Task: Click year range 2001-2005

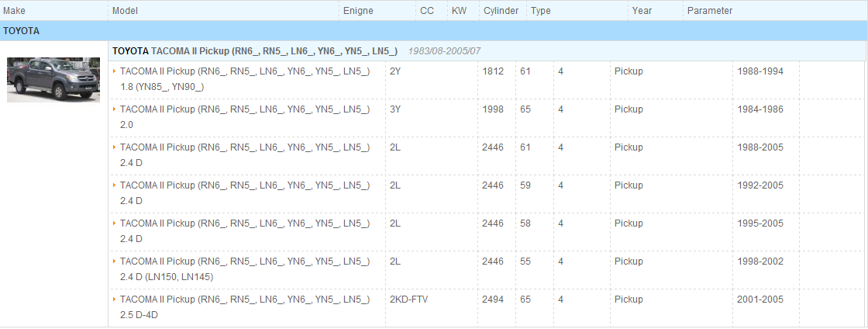Action: [x=760, y=299]
